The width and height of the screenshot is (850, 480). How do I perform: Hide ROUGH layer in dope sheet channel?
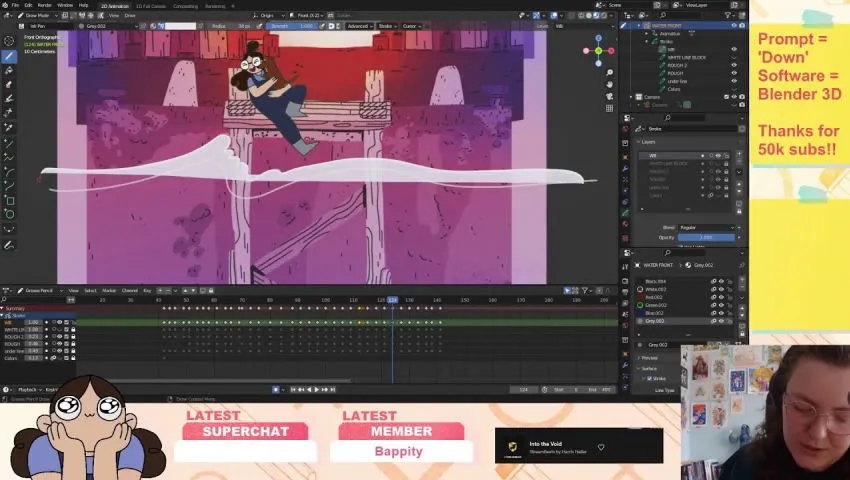click(60, 344)
